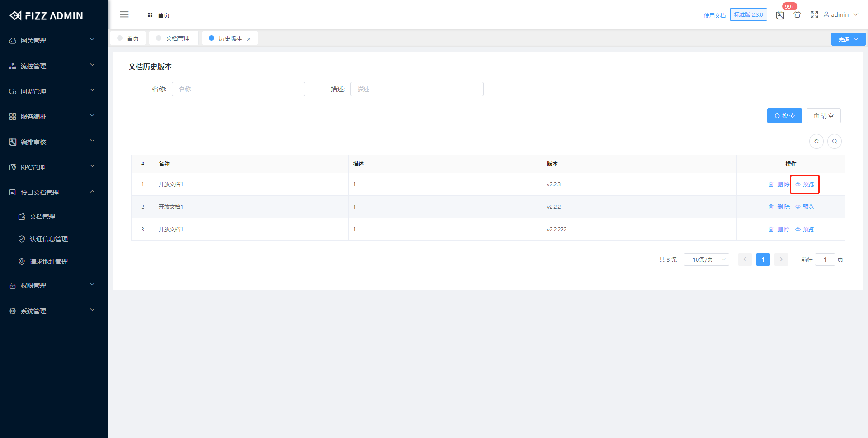The image size is (868, 438).
Task: Open the 10条/页 page size dropdown
Action: click(x=706, y=259)
